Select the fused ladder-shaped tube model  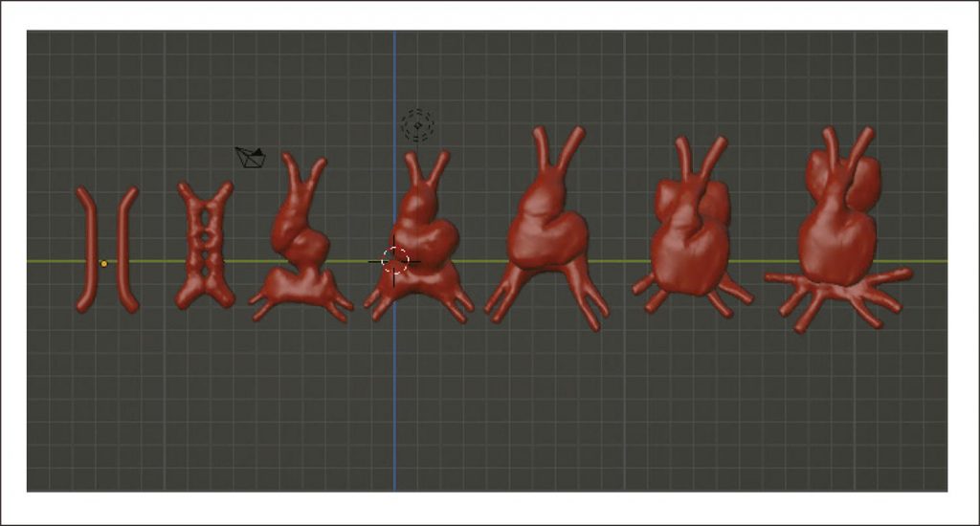(x=205, y=246)
